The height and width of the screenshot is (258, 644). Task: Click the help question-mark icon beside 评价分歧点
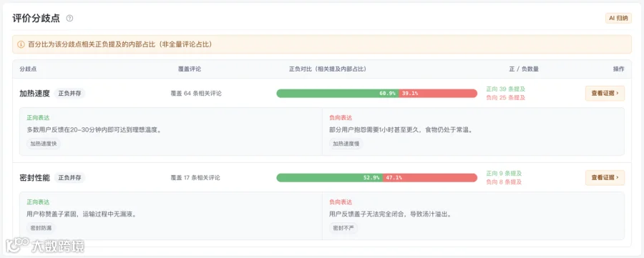70,19
